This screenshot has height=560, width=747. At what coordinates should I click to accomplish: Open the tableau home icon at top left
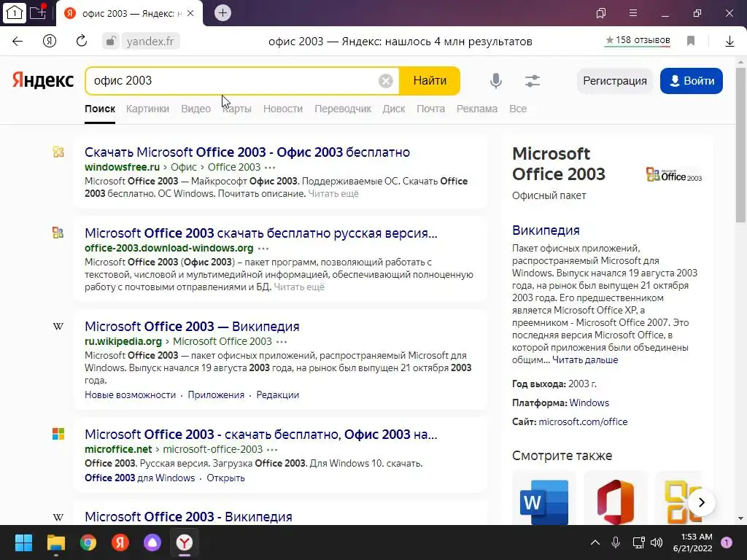tap(15, 13)
